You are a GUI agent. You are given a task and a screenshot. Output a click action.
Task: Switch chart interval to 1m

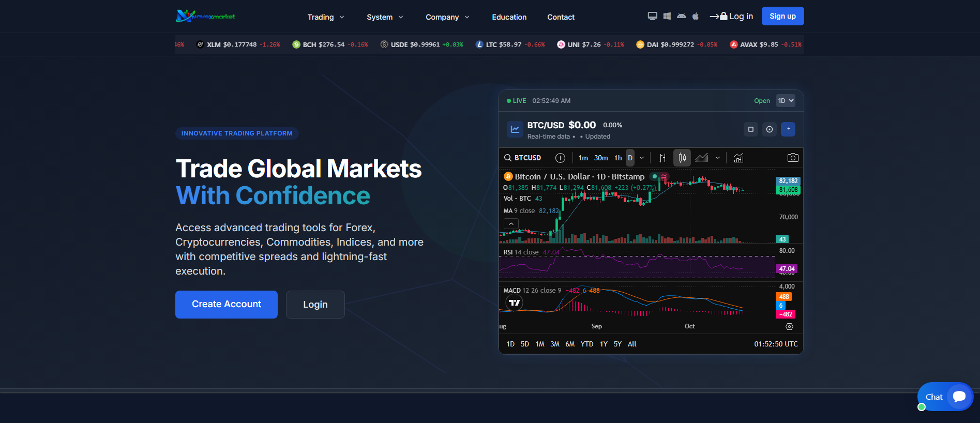[583, 158]
